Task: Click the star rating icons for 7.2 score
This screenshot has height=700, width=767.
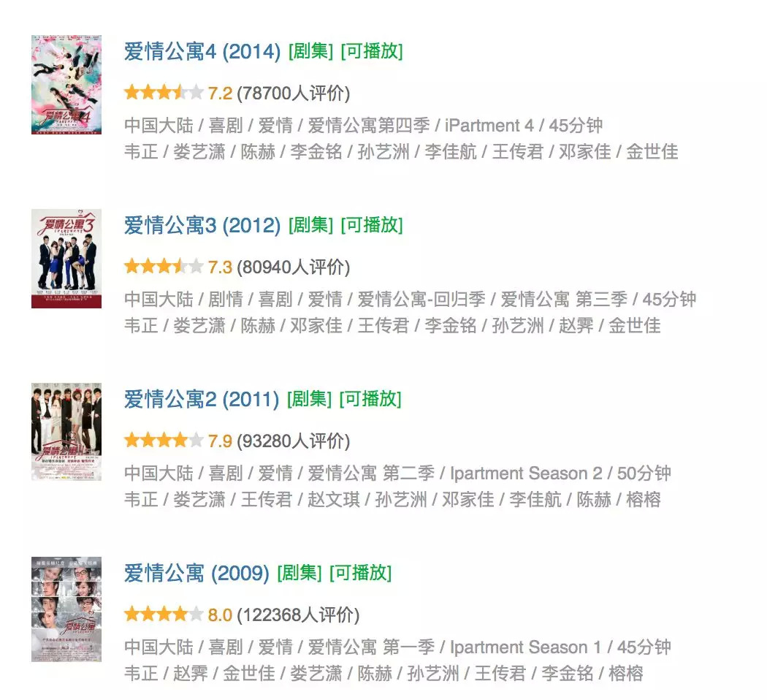Action: tap(164, 93)
